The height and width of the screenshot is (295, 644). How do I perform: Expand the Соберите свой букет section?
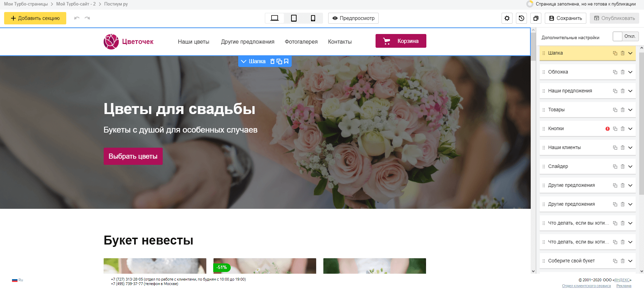click(630, 261)
